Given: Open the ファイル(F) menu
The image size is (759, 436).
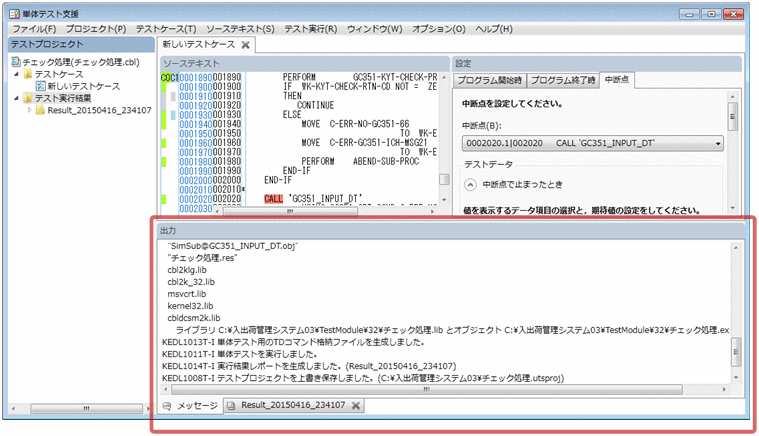Looking at the screenshot, I should [x=34, y=29].
